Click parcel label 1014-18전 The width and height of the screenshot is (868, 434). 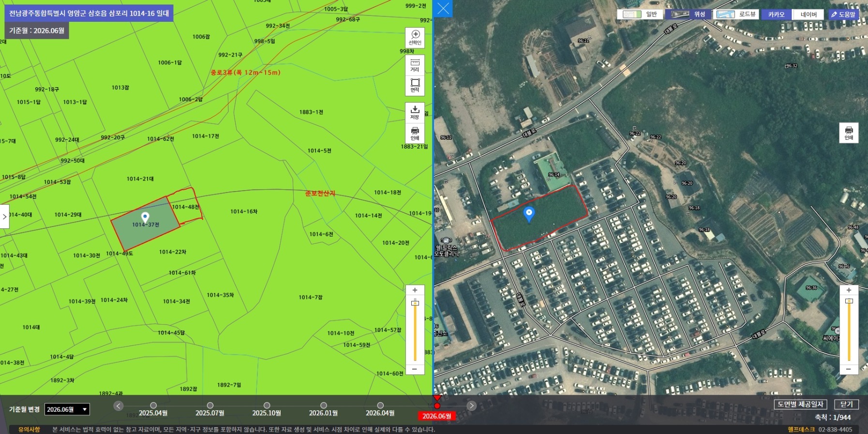pos(388,193)
